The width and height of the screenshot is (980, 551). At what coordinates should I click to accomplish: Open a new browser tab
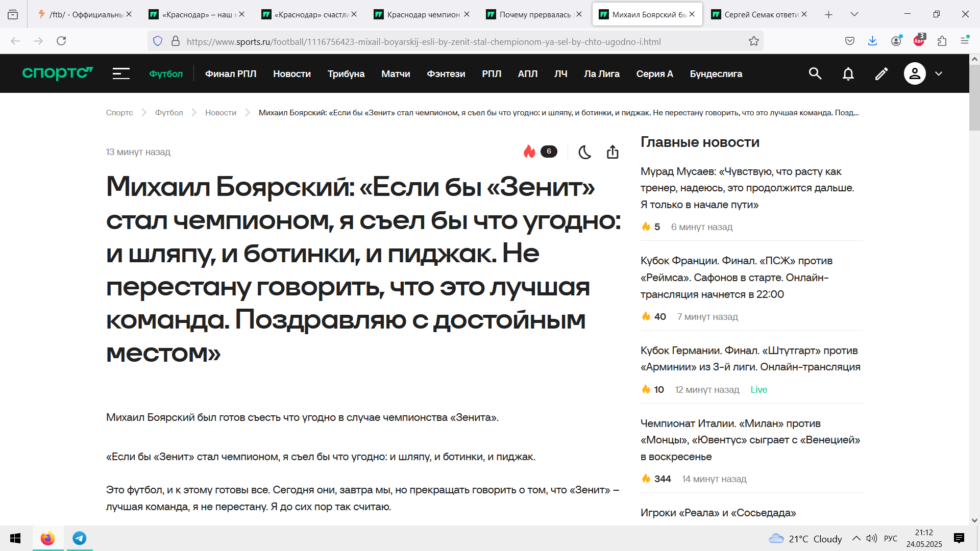(829, 14)
